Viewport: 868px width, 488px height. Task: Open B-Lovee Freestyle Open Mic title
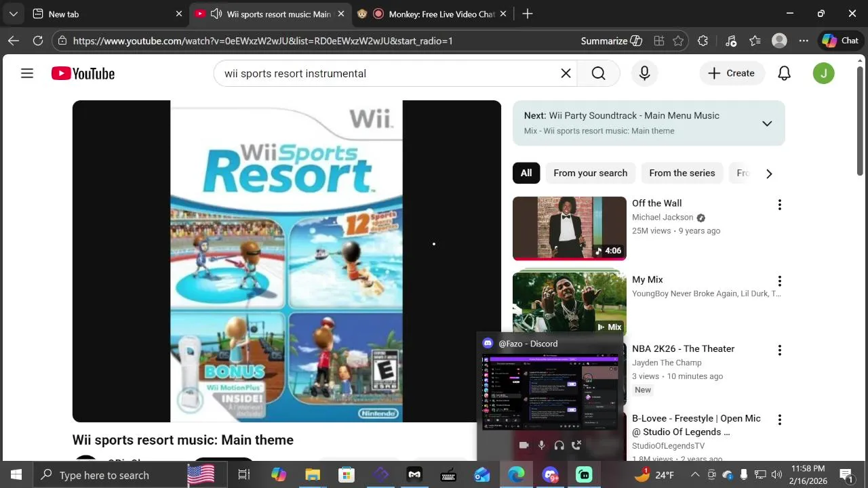[696, 425]
